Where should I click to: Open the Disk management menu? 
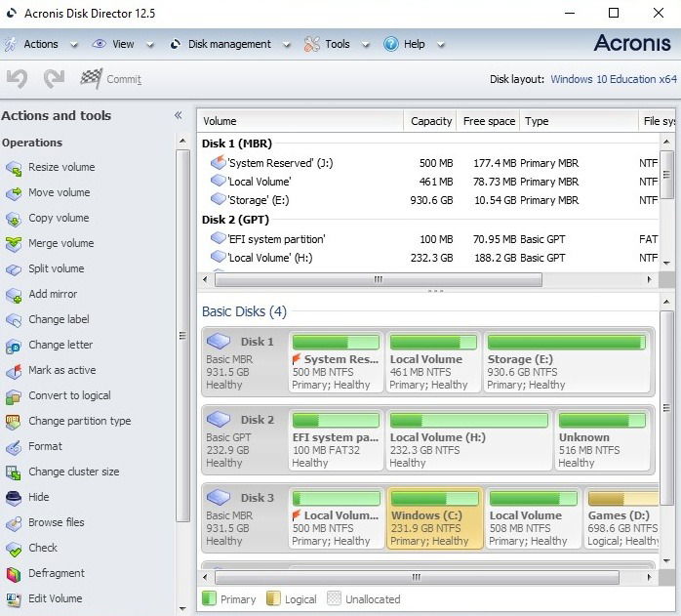(229, 44)
